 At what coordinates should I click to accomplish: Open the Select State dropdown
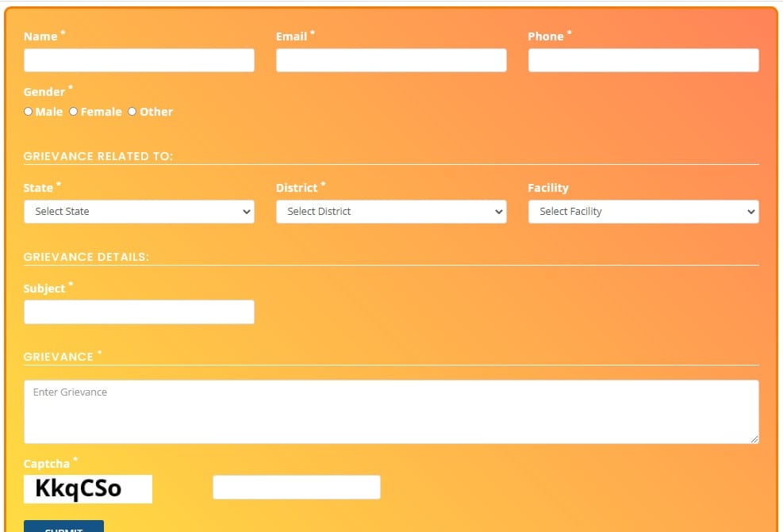click(139, 212)
